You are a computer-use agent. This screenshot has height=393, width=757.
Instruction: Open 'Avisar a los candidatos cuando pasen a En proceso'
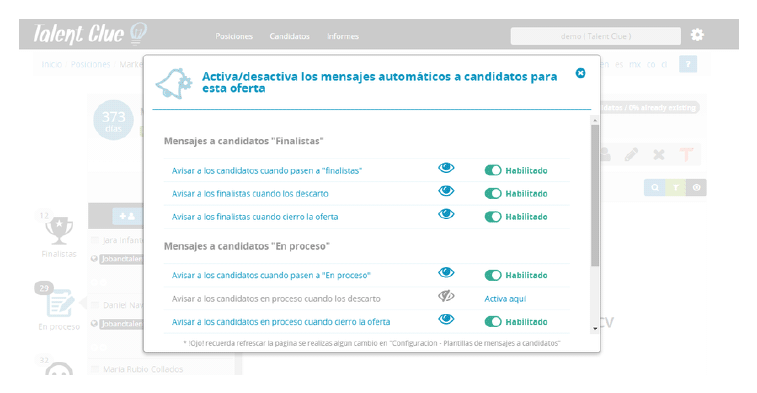pyautogui.click(x=271, y=275)
